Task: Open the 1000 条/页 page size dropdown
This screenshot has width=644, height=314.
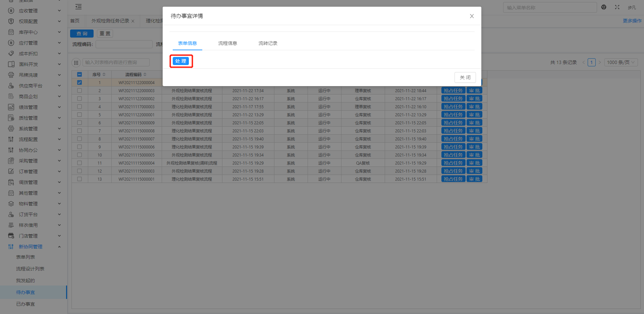Action: (621, 62)
